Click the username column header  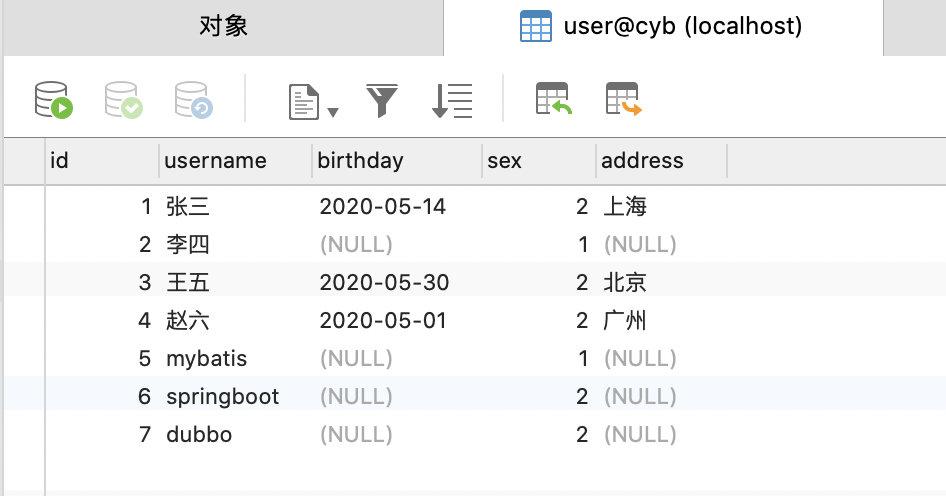point(215,160)
